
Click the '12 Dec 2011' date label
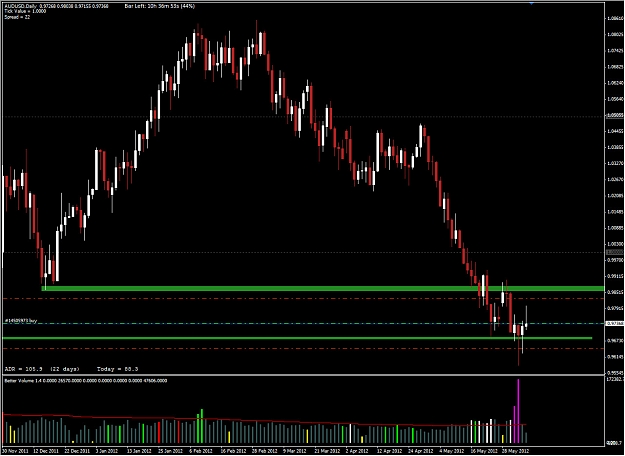45,451
